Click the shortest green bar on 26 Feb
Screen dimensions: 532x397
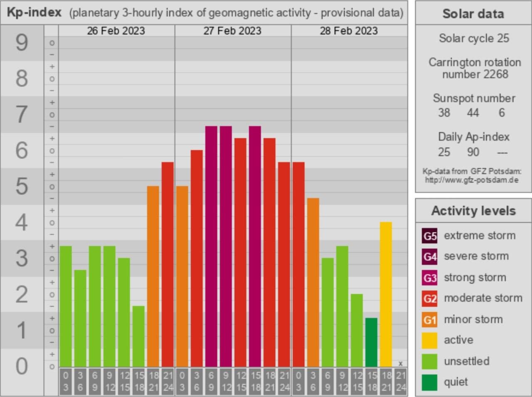click(x=138, y=336)
